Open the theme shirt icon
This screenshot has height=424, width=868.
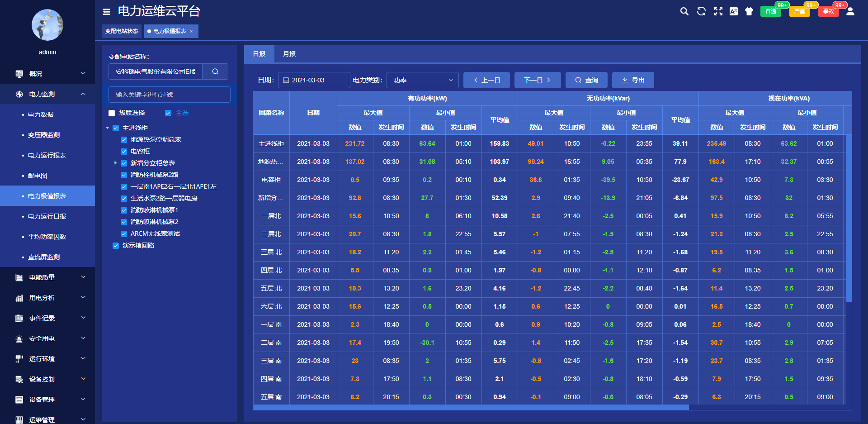point(749,11)
